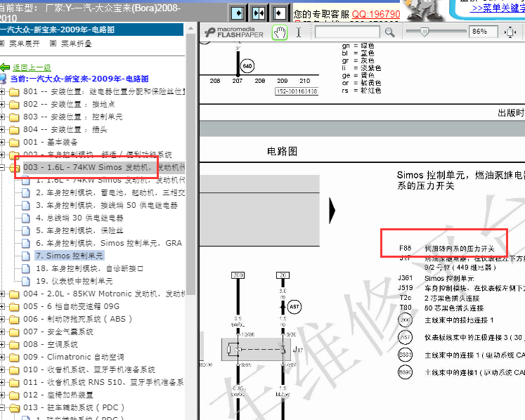Click the QQ:196790 customer service link
Screen dimensions: 525x420
click(x=376, y=14)
